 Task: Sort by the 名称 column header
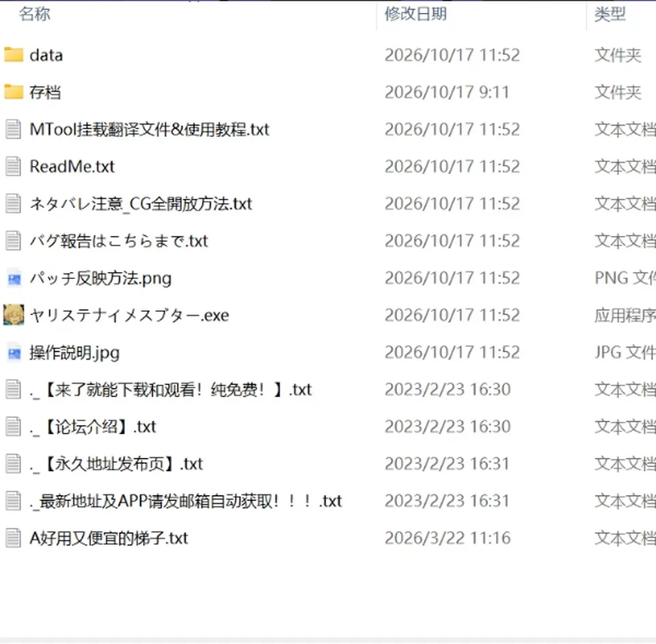point(35,14)
